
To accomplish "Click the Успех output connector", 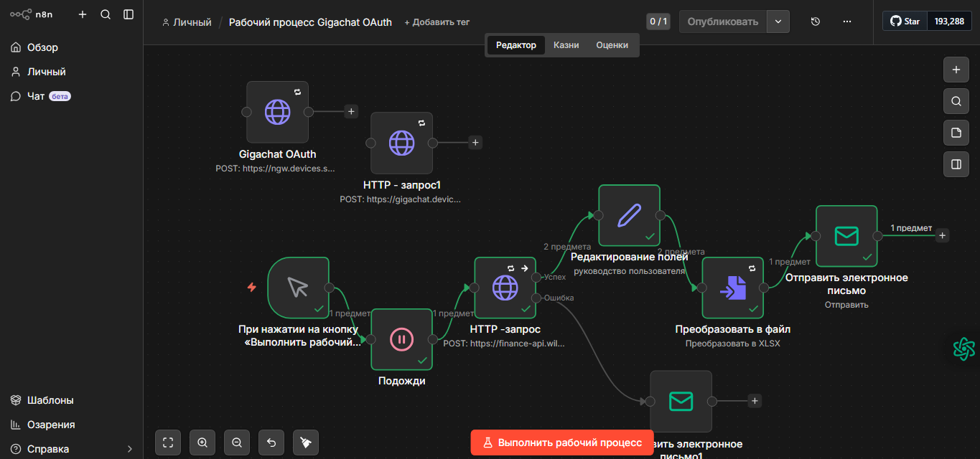I will tap(536, 277).
